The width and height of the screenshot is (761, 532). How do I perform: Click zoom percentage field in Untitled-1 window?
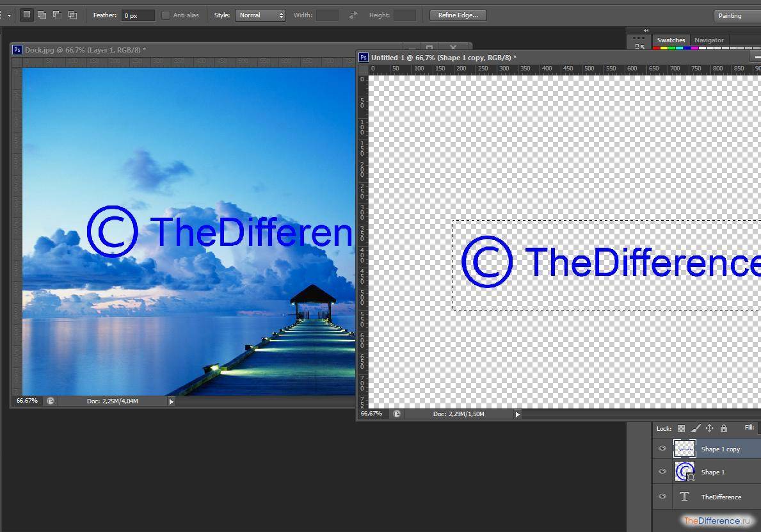[371, 414]
